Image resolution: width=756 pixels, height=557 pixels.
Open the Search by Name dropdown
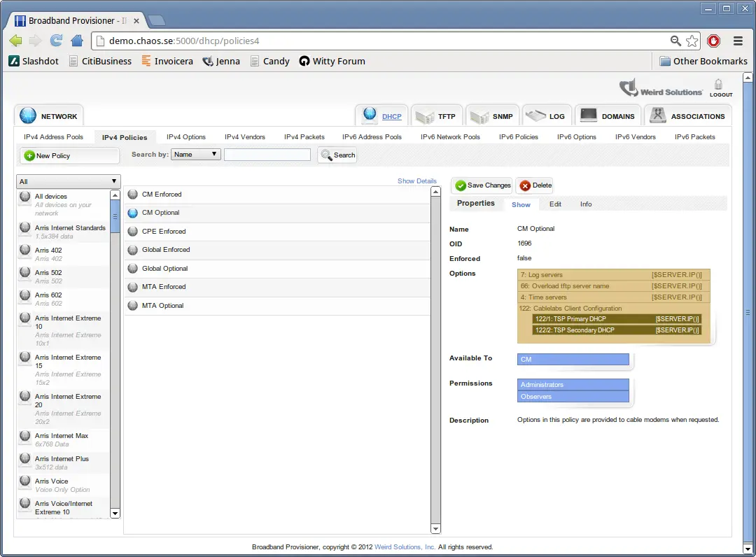196,155
